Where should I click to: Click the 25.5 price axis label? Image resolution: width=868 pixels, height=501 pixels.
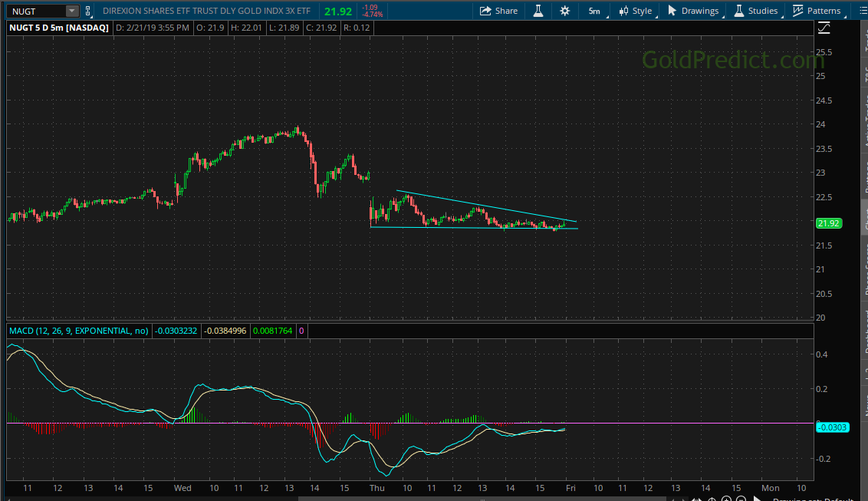pyautogui.click(x=824, y=53)
